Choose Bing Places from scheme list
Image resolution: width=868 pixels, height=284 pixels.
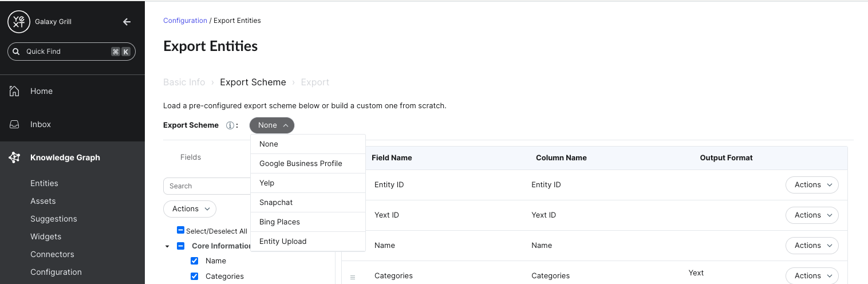click(279, 222)
